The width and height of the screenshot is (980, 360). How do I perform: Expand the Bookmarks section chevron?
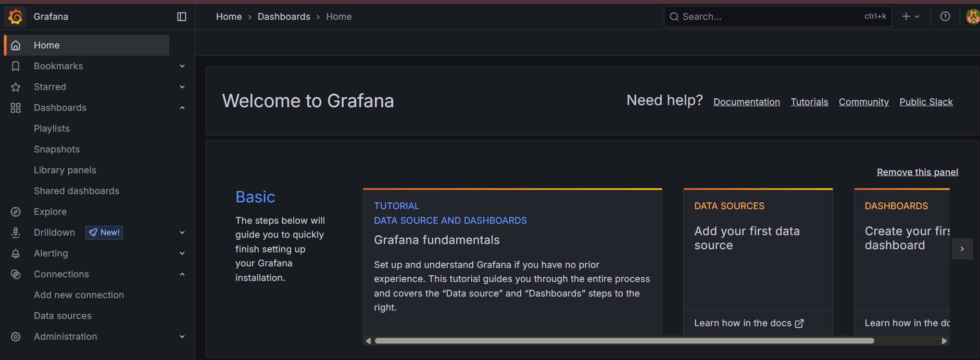pyautogui.click(x=182, y=66)
